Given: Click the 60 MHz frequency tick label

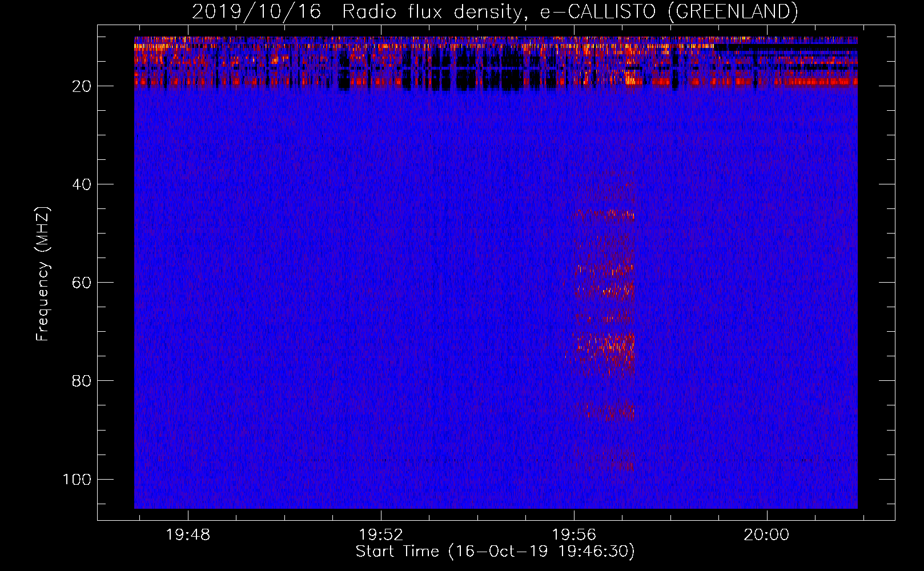Looking at the screenshot, I should [82, 283].
